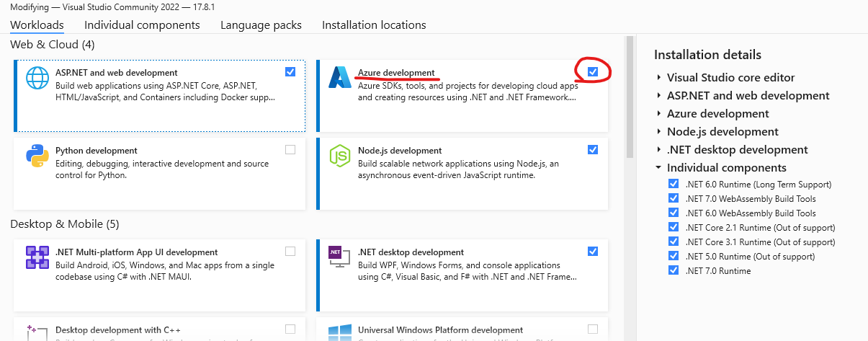
Task: Click the Desktop & Mobile (5) heading
Action: 65,223
